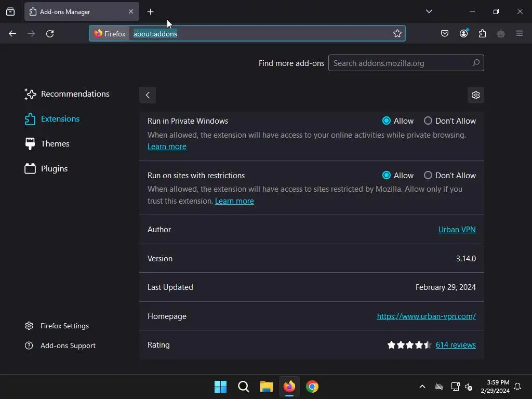The height and width of the screenshot is (399, 532).
Task: Open the recent browsing tab list icon
Action: click(10, 11)
